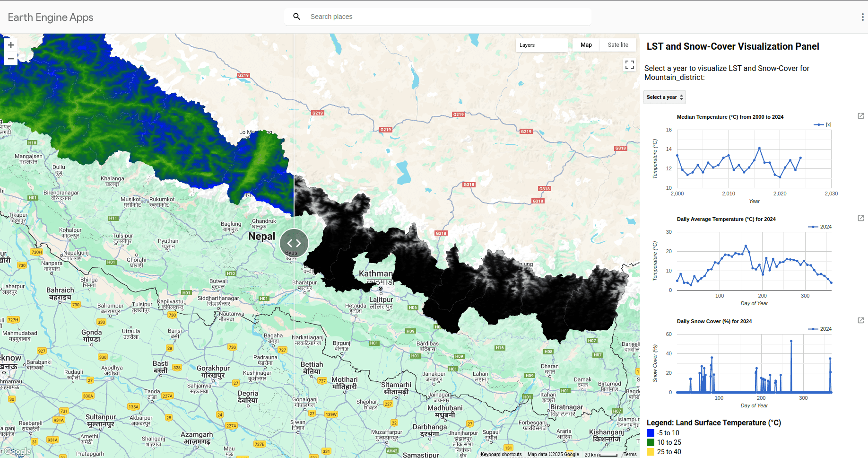Open the map Terms link
This screenshot has width=868, height=458.
pos(630,454)
